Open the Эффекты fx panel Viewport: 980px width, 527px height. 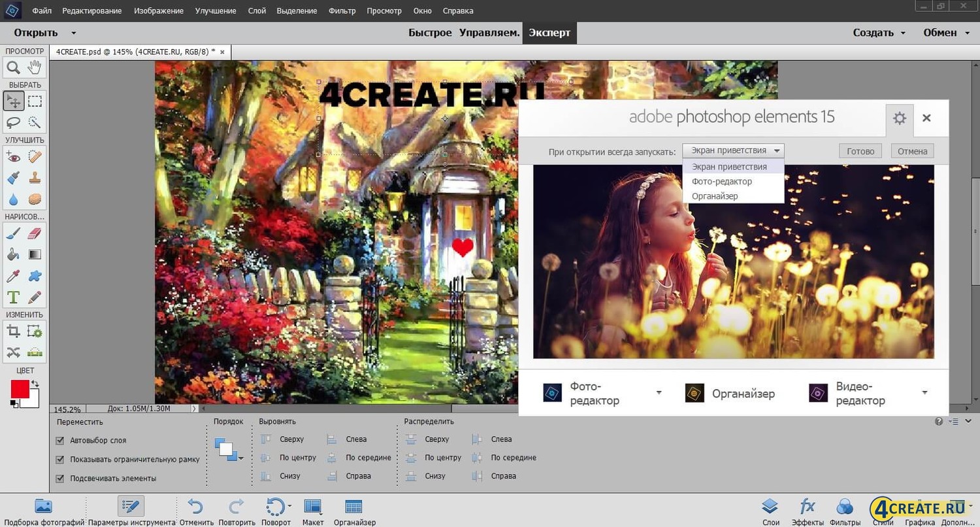(808, 511)
